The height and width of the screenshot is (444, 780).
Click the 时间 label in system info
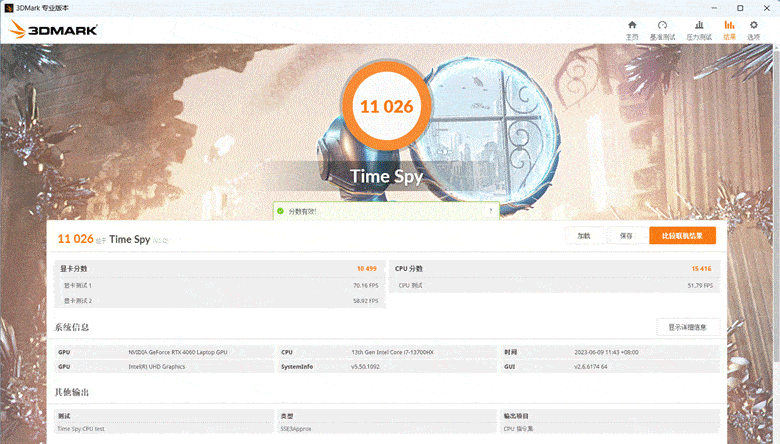(510, 352)
